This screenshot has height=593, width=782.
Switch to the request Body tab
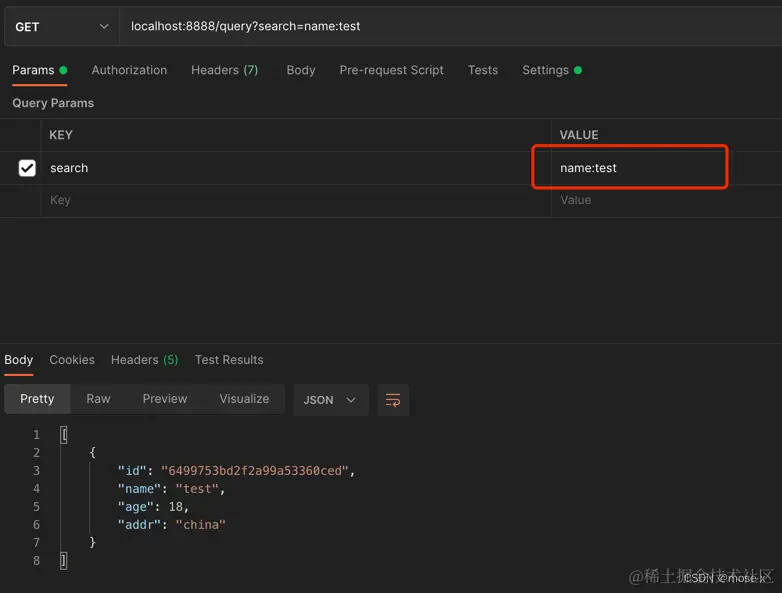pyautogui.click(x=301, y=70)
